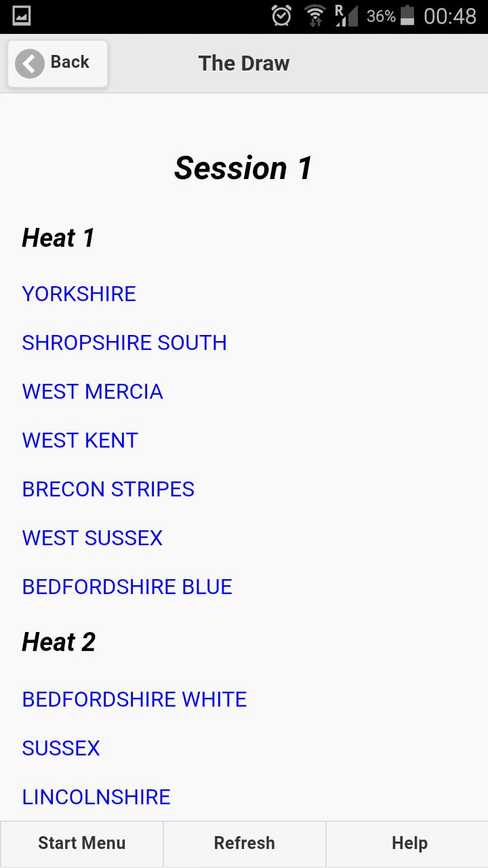Tap the status bar clock
The height and width of the screenshot is (868, 488).
point(450,16)
